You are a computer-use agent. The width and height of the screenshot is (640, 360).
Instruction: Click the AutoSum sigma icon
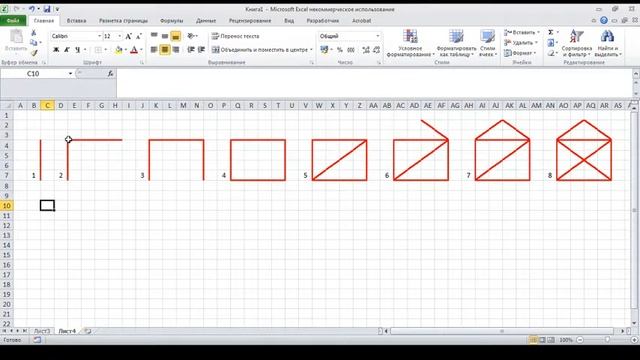coord(551,33)
